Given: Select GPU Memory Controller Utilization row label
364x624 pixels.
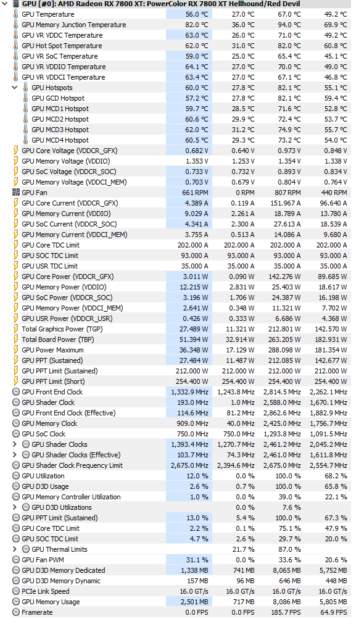Looking at the screenshot, I should [71, 497].
